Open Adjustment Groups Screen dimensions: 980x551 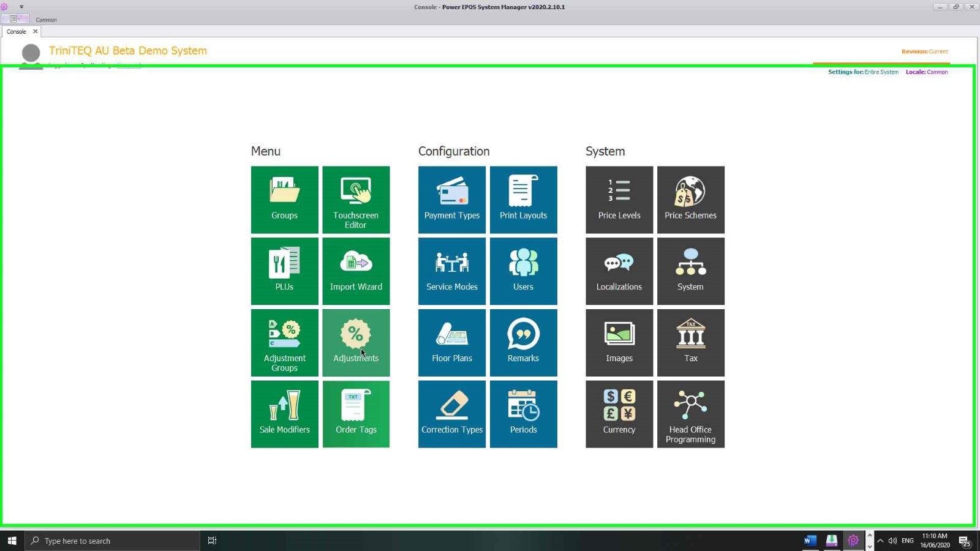pos(284,343)
